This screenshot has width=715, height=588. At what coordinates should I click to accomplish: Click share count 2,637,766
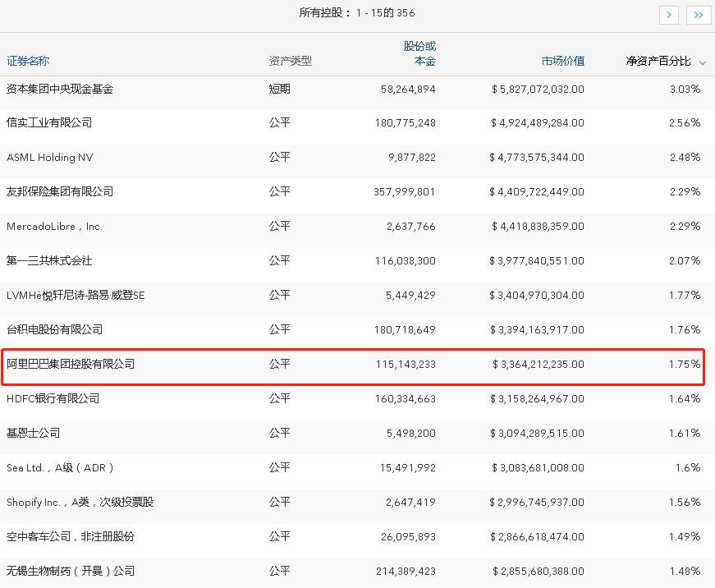click(410, 227)
